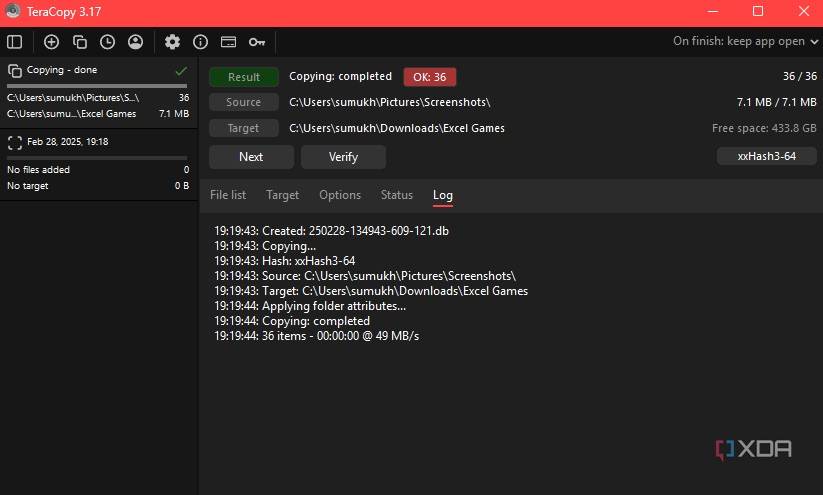Click the xxHash3-64 hash selector
Screen dimensions: 823x495
766,156
